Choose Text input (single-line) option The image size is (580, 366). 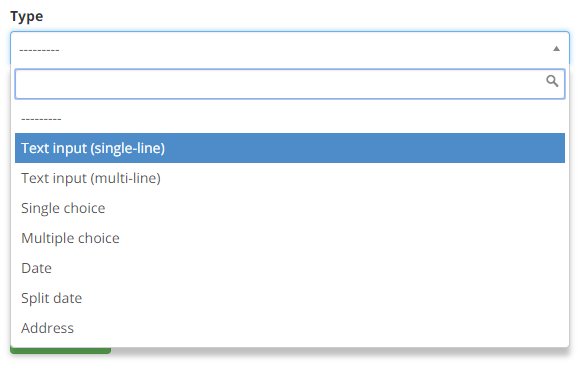tap(290, 148)
